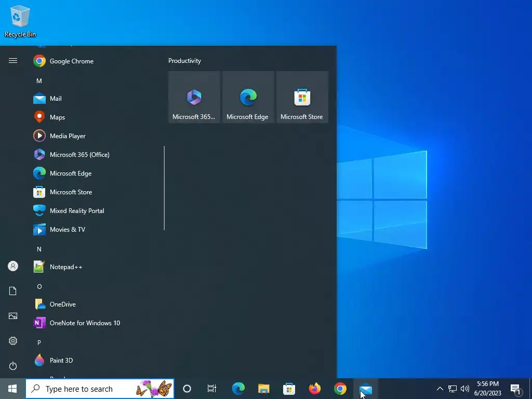Jump to letter P in app list
This screenshot has height=399, width=532.
coord(39,343)
